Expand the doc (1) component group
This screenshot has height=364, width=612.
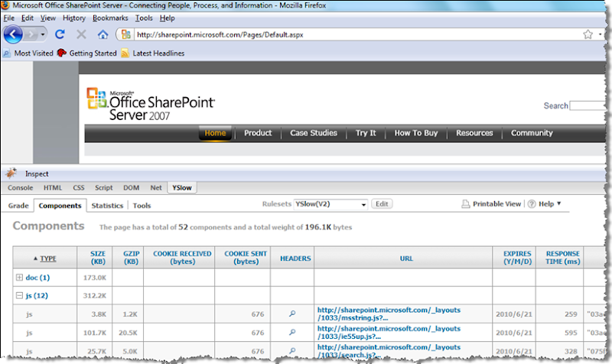(19, 278)
